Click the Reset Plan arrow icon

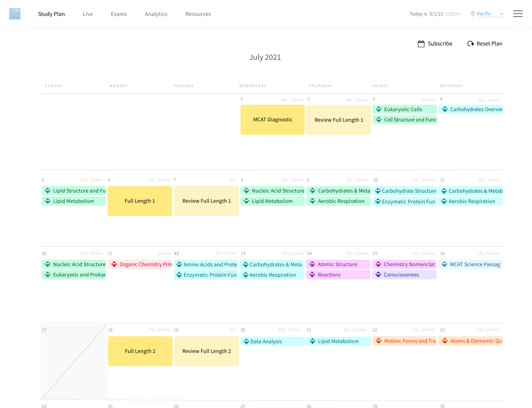click(x=470, y=44)
